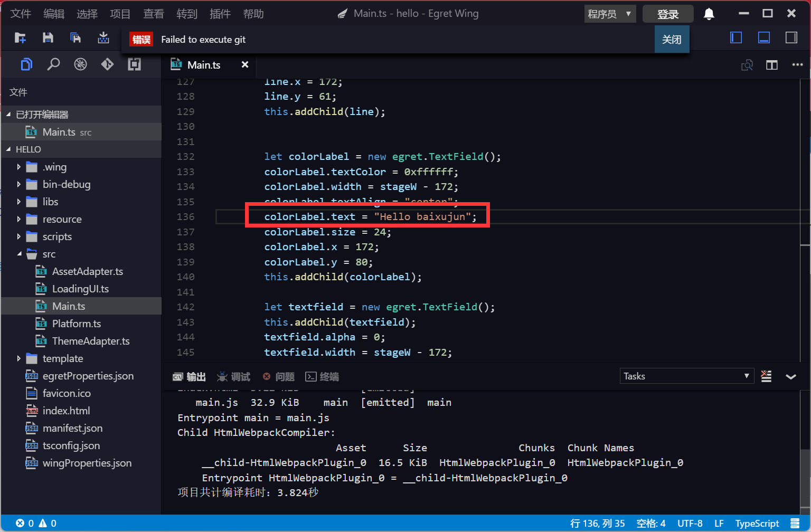The height and width of the screenshot is (532, 811).
Task: Click the 登录 login button
Action: click(668, 14)
